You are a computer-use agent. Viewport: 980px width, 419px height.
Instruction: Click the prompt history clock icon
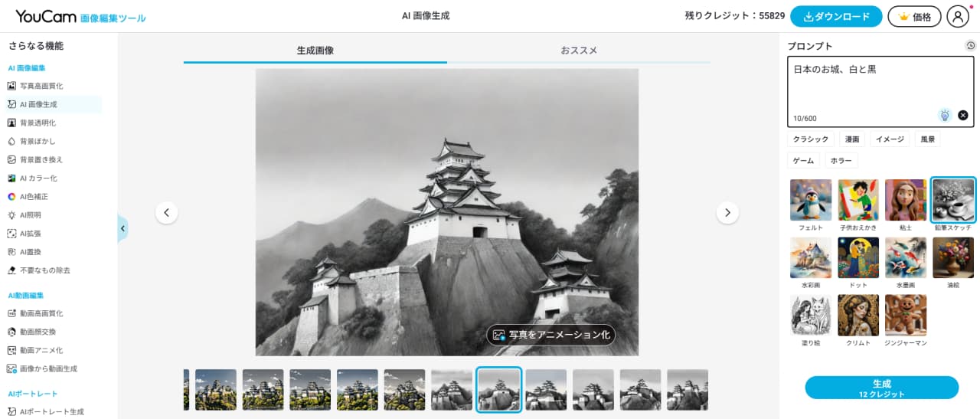point(971,46)
